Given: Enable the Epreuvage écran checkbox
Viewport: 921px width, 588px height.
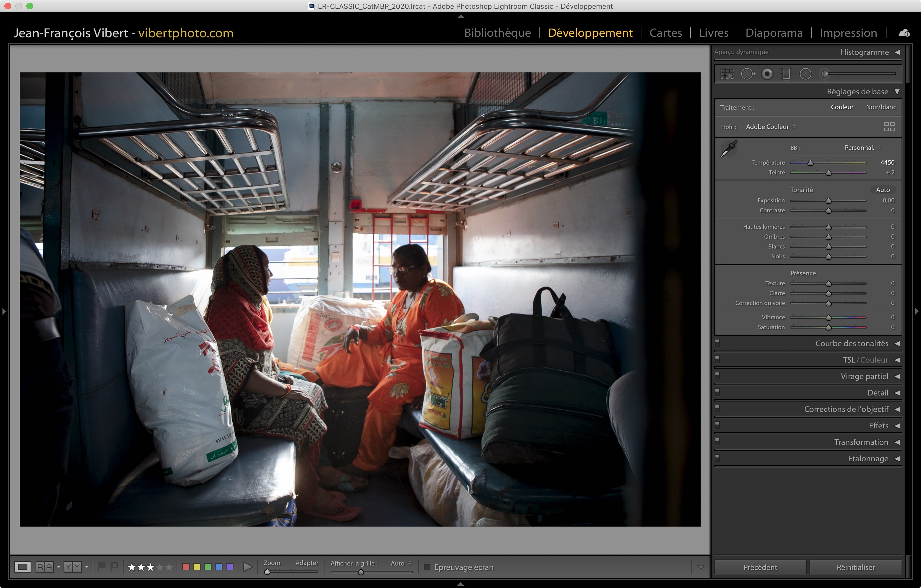Looking at the screenshot, I should tap(427, 567).
